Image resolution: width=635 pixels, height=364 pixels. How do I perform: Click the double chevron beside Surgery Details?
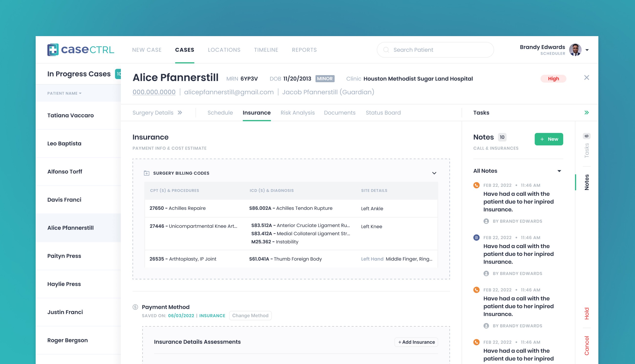point(180,112)
